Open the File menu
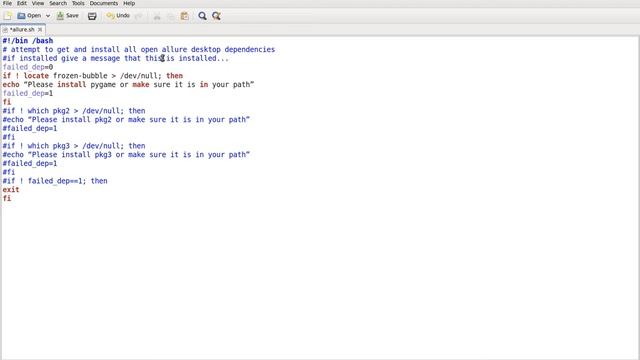640x360 pixels. 7,3
